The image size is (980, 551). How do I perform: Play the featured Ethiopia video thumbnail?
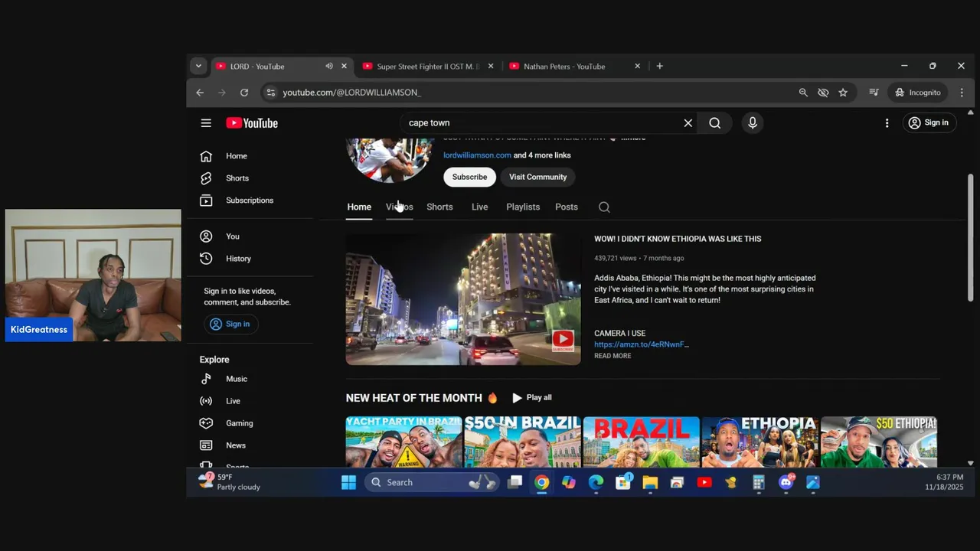(463, 299)
